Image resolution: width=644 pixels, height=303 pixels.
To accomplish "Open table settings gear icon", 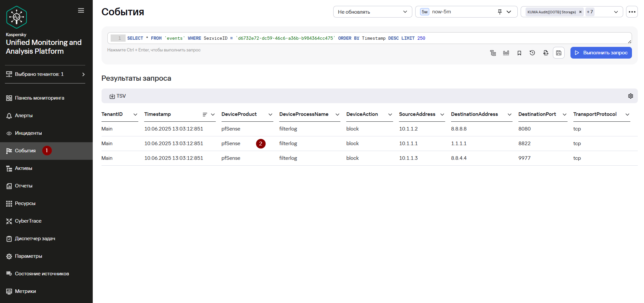I will [x=631, y=96].
